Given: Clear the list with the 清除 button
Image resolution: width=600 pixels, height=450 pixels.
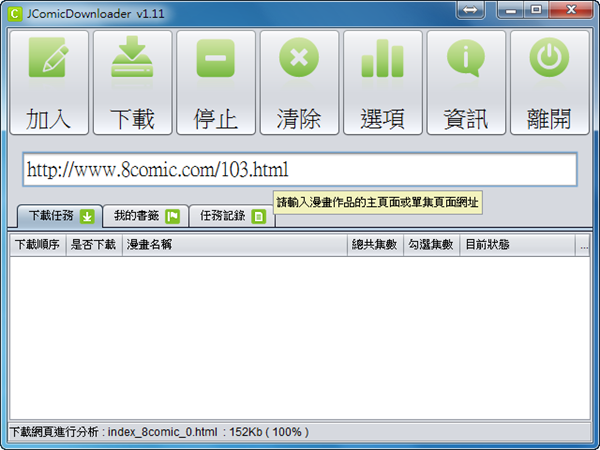Looking at the screenshot, I should (299, 83).
